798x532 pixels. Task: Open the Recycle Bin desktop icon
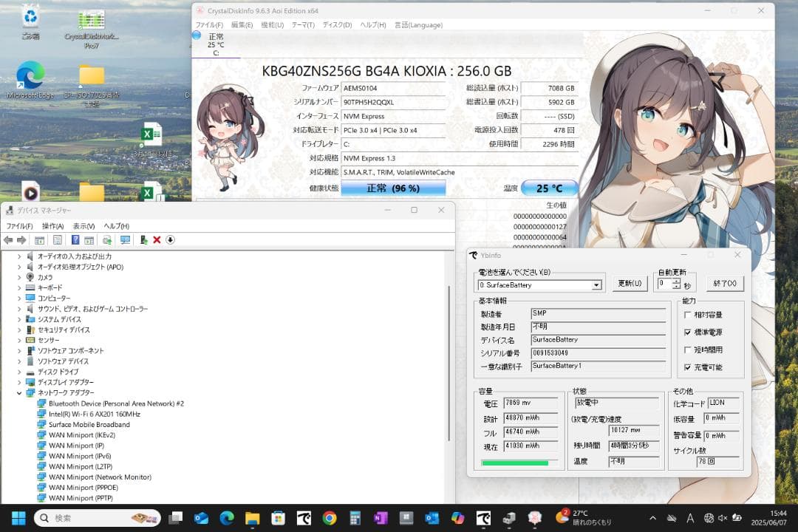pyautogui.click(x=30, y=23)
